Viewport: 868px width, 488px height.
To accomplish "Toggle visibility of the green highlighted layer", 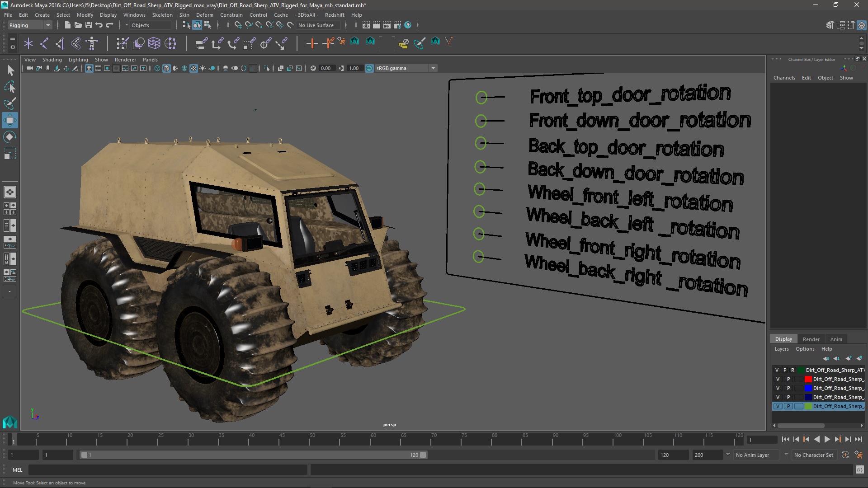I will [778, 406].
